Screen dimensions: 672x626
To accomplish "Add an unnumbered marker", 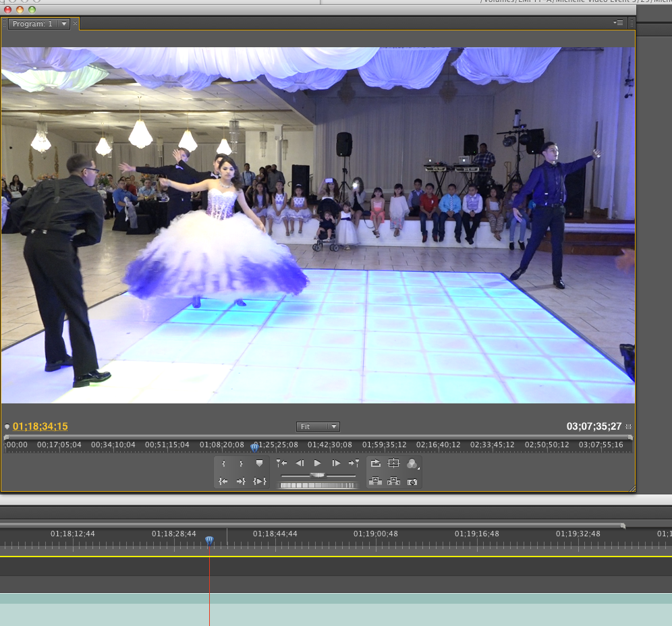I will coord(259,463).
